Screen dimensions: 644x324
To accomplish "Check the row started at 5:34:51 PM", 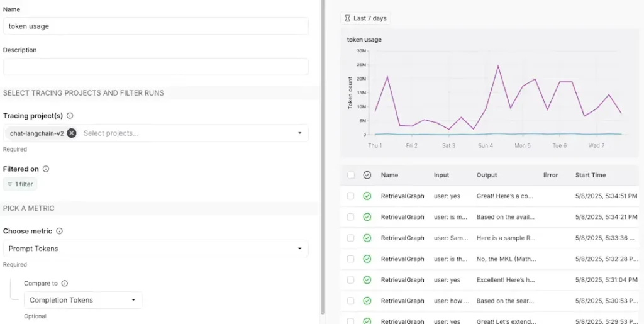I will 351,196.
